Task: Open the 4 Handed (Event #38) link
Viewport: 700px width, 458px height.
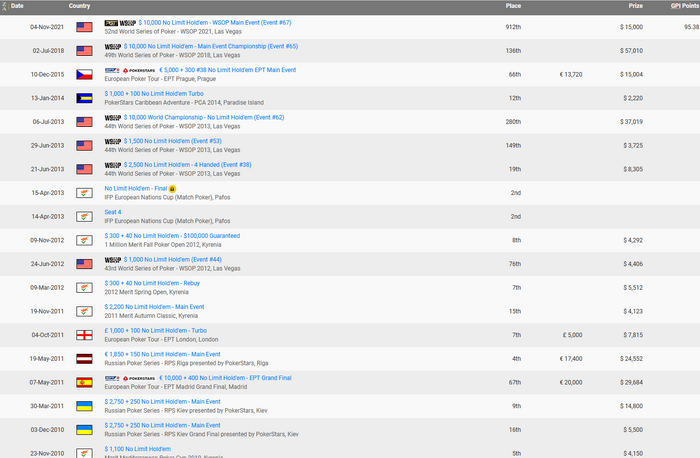Action: click(x=188, y=164)
